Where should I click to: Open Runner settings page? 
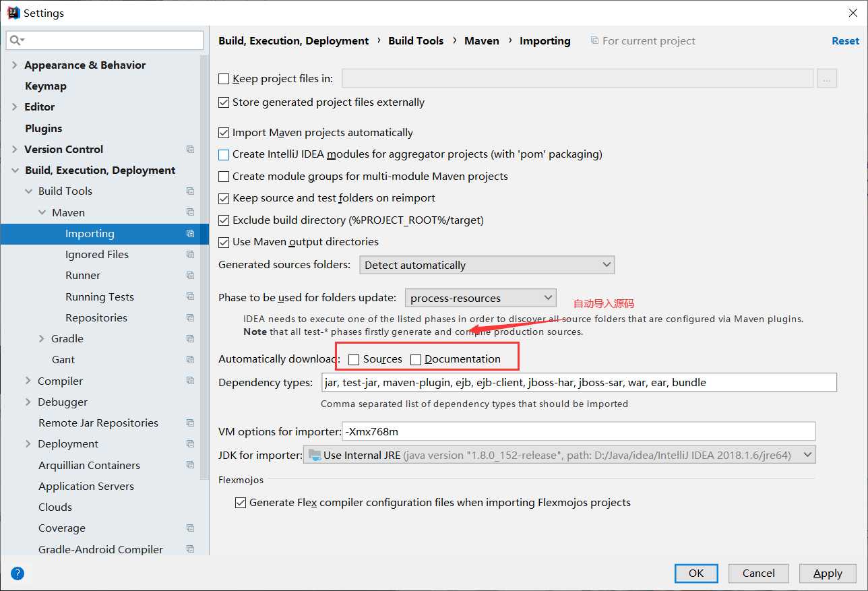coord(83,275)
